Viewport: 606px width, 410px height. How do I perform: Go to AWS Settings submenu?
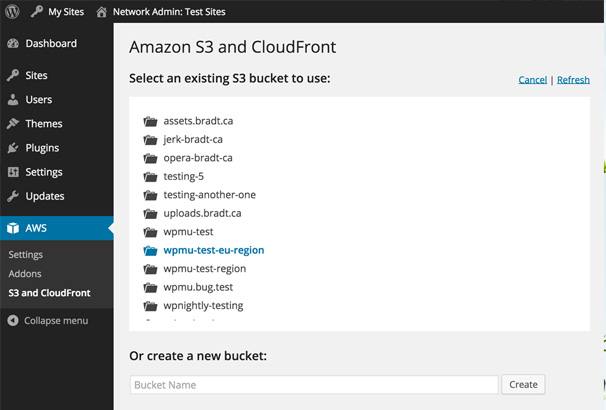26,255
